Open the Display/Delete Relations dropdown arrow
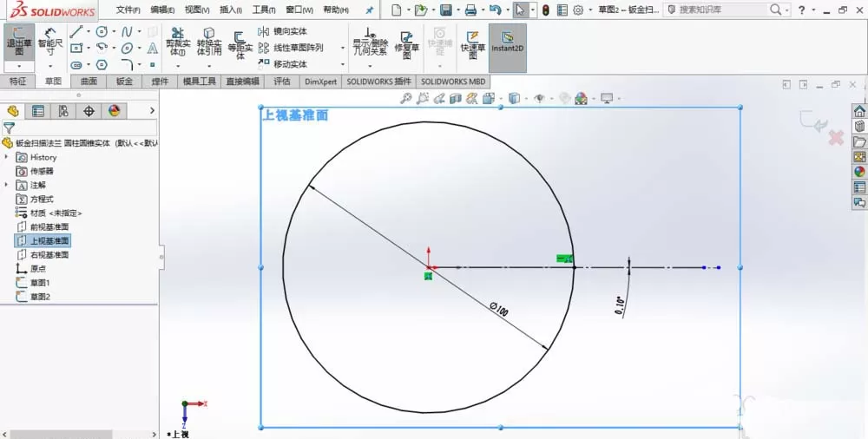 point(370,65)
